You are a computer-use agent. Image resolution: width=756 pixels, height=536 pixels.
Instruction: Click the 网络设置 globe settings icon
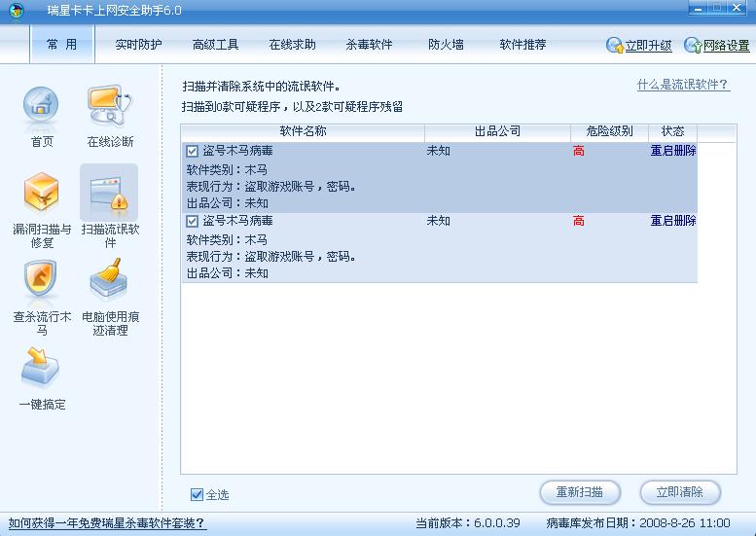point(693,46)
